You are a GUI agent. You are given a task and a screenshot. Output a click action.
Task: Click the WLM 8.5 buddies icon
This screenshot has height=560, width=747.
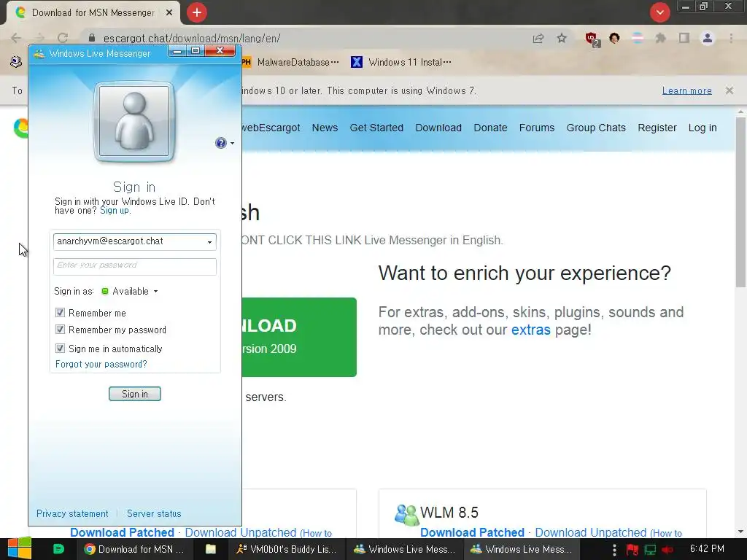[406, 515]
